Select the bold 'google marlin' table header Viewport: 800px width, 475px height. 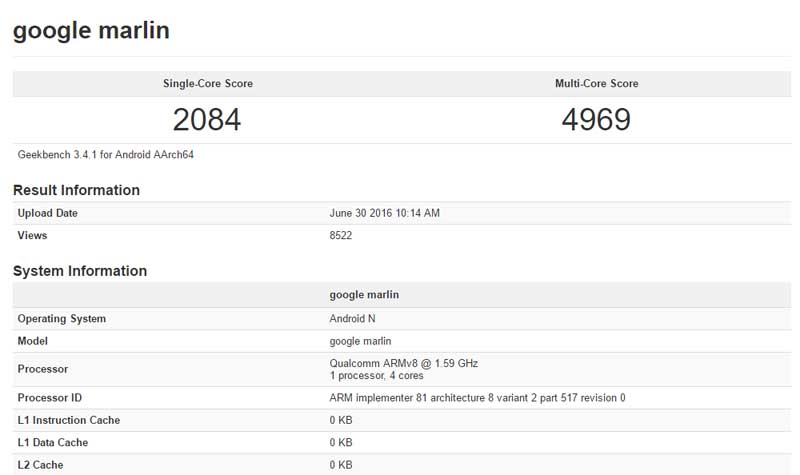click(x=364, y=295)
